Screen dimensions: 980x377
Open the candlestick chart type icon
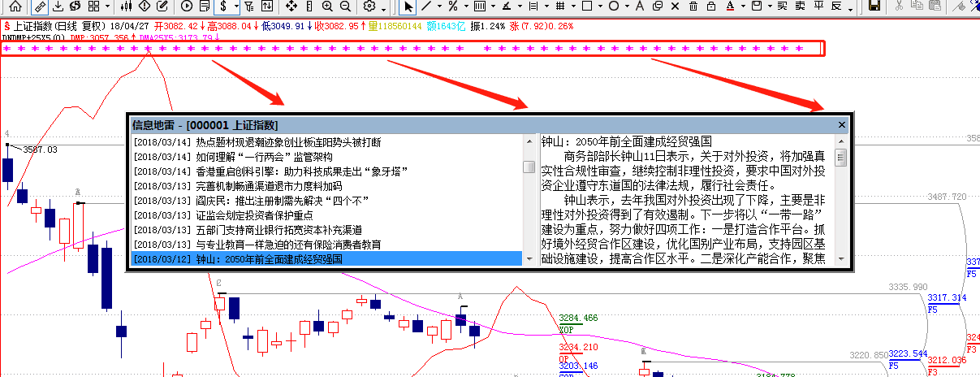pos(125,6)
